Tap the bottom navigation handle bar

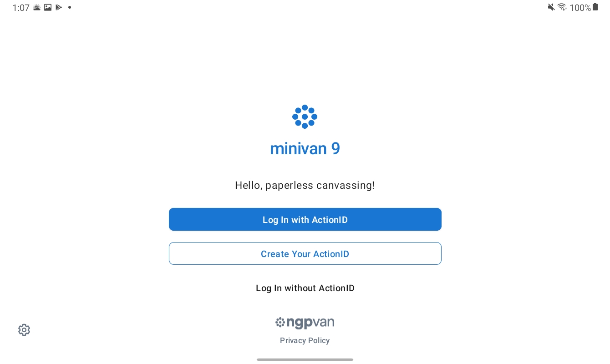coord(305,359)
